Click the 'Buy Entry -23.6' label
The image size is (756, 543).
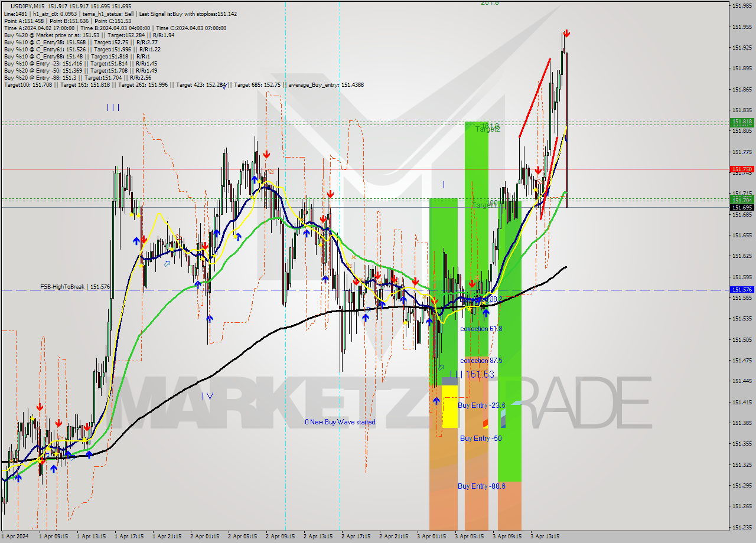tap(481, 405)
